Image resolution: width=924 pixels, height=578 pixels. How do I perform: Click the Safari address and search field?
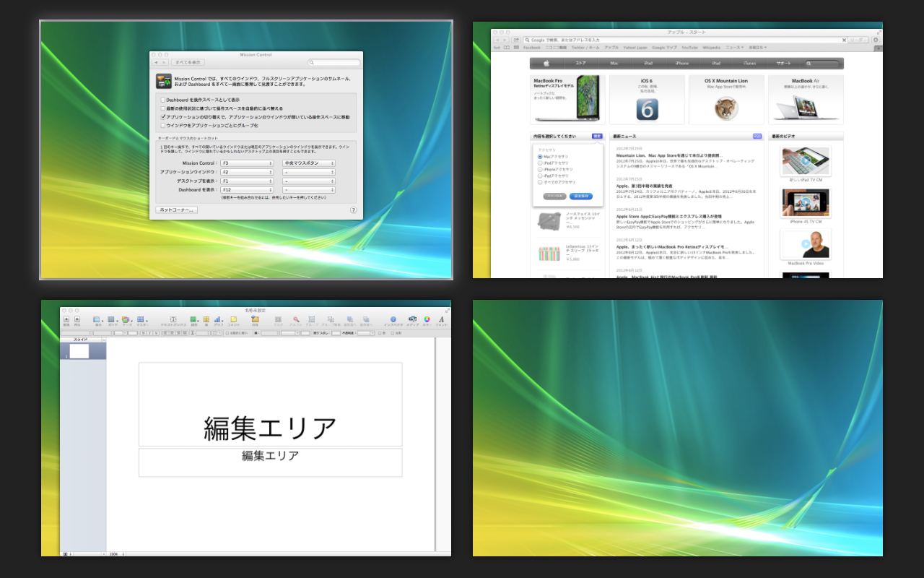(x=684, y=40)
